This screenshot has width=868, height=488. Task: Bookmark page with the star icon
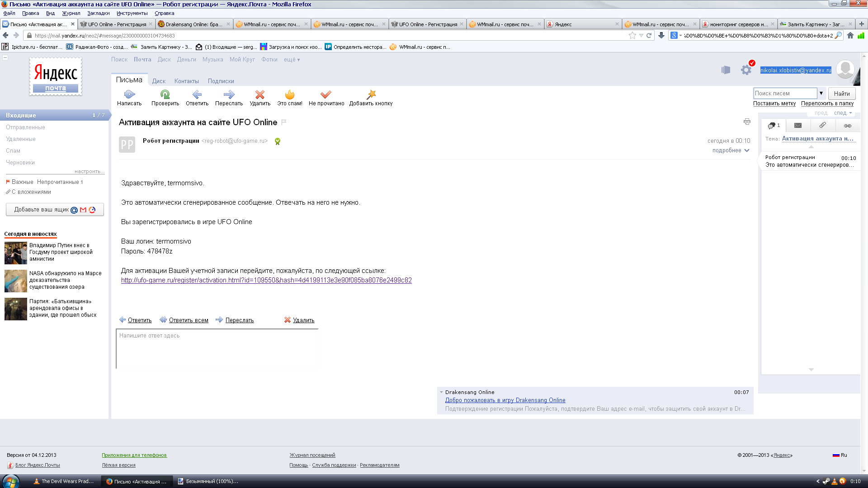coord(632,36)
